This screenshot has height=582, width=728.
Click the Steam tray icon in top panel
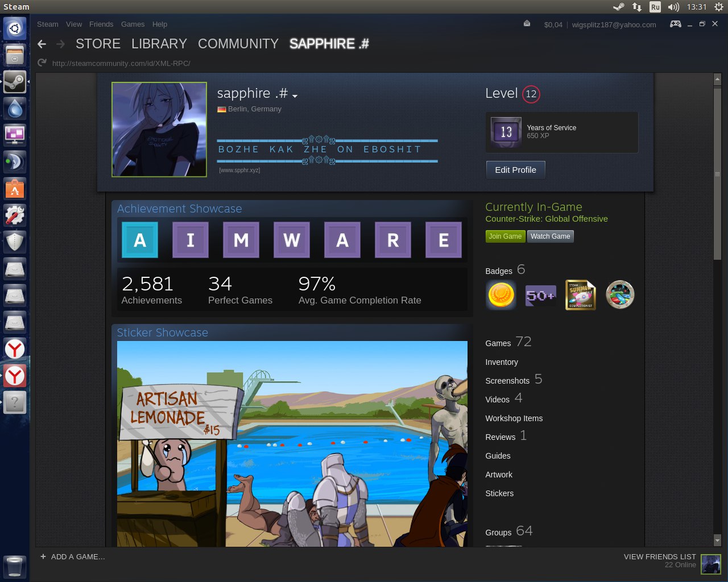point(619,7)
